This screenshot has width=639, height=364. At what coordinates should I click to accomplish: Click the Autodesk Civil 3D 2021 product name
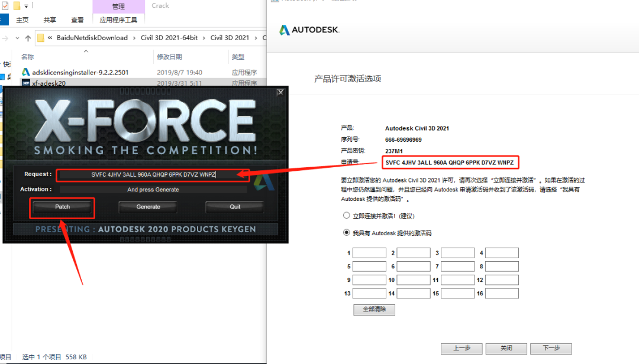pos(417,128)
